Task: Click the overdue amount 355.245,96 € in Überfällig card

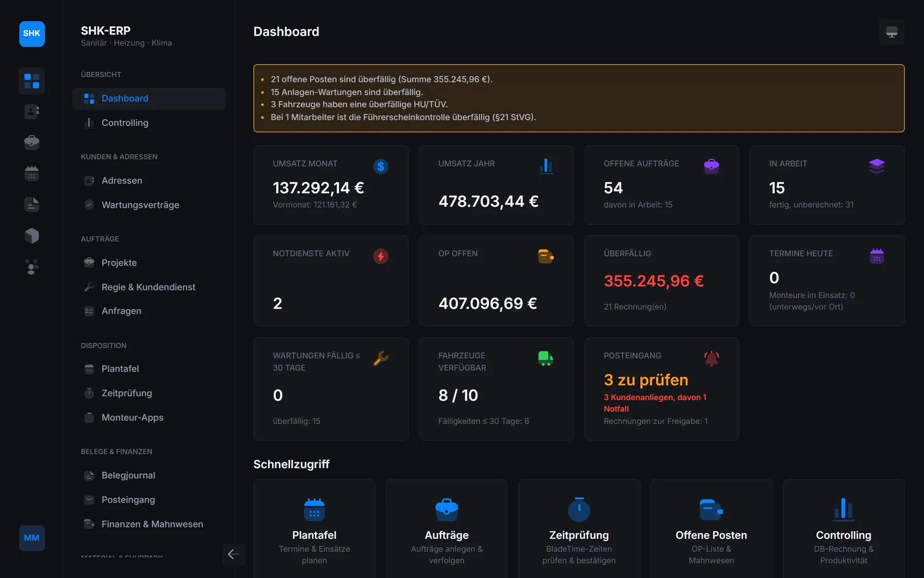Action: [653, 281]
